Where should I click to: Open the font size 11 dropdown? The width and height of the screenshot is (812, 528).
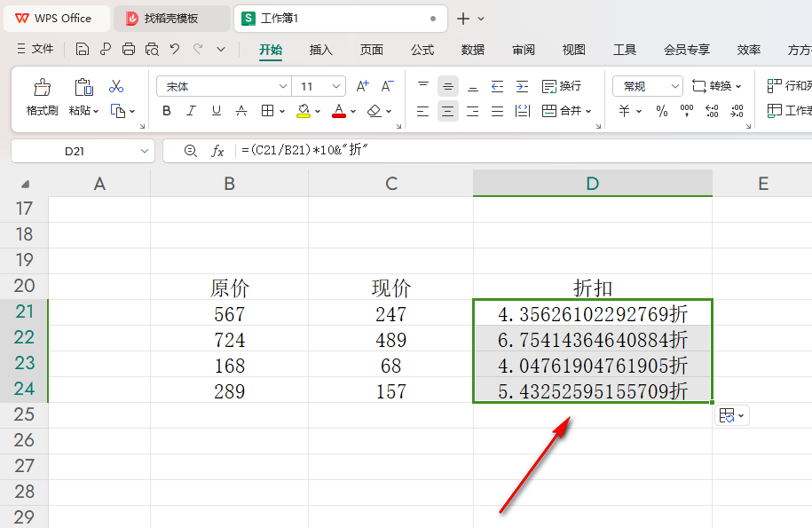coord(336,86)
